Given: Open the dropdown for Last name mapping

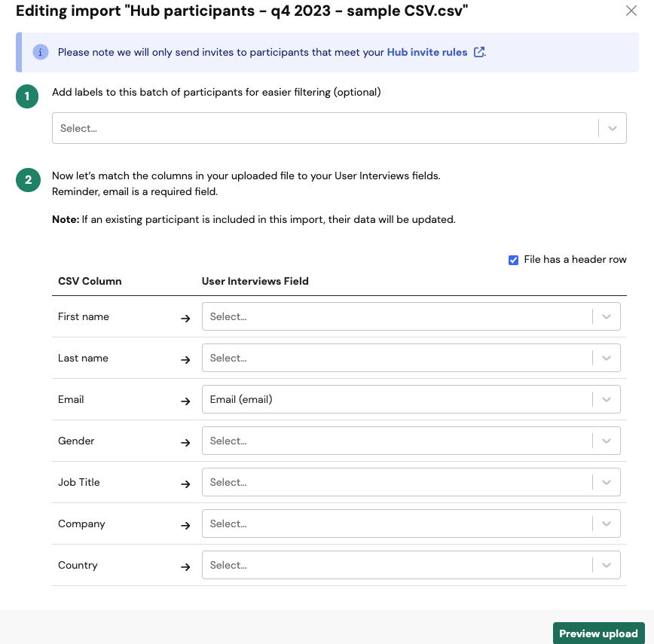Looking at the screenshot, I should point(411,358).
